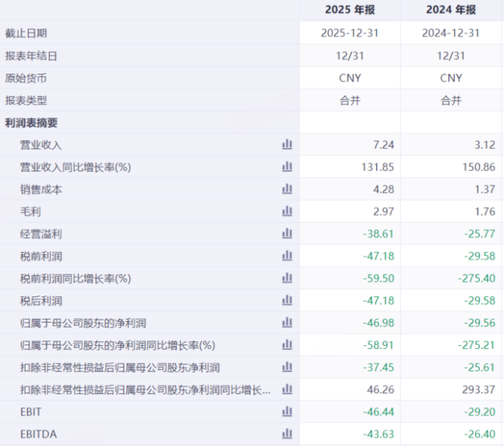Open the 经营溢利 trend chart icon
Viewport: 504px width, 446px height.
click(x=287, y=233)
